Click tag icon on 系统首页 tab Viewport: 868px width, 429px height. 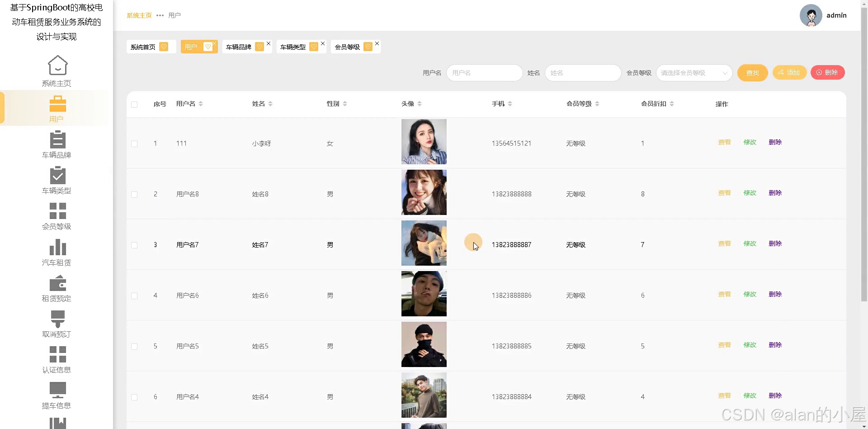pos(164,47)
